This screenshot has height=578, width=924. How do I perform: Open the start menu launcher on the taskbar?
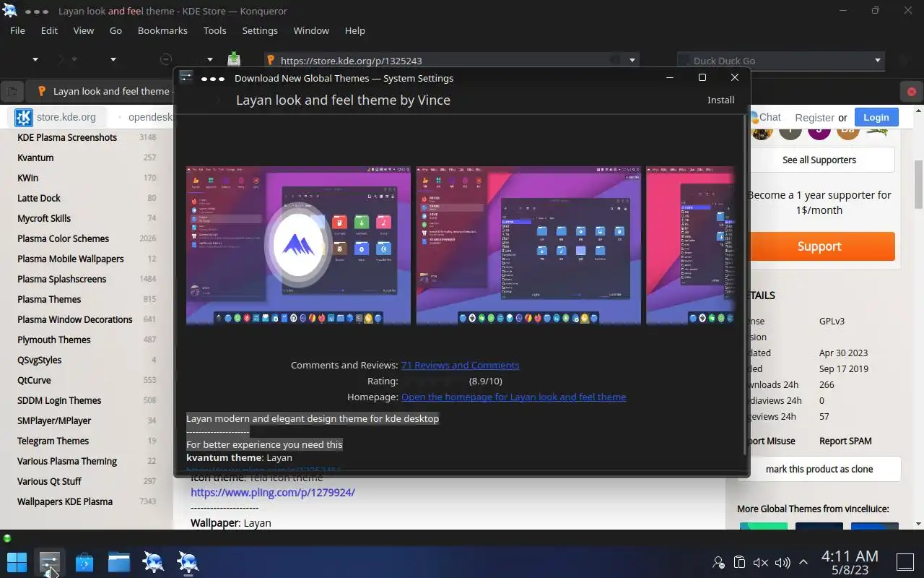tap(17, 561)
